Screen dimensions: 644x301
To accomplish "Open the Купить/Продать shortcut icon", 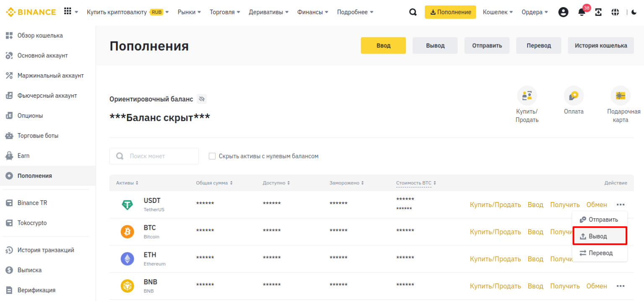I will pos(527,96).
